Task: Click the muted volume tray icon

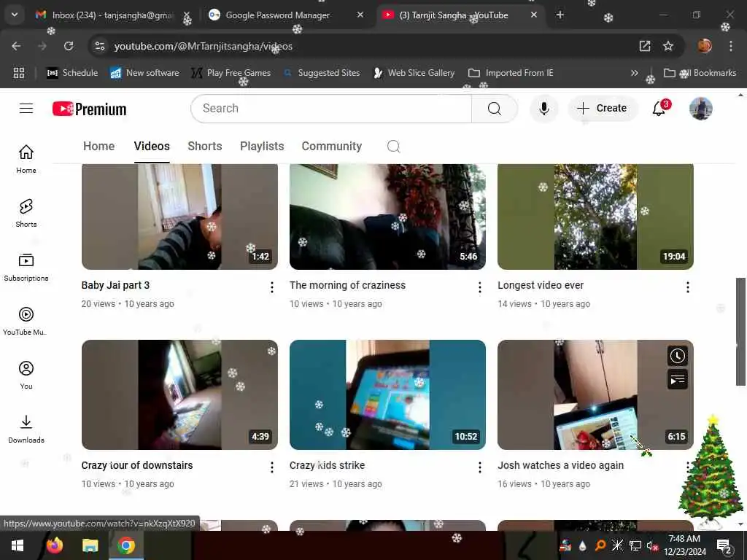Action: click(651, 545)
